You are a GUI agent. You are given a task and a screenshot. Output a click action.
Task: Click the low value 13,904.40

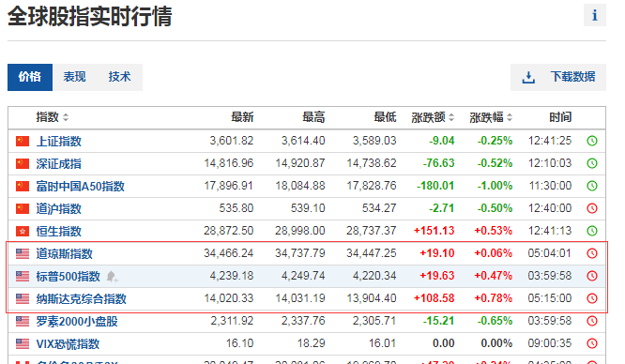[372, 298]
